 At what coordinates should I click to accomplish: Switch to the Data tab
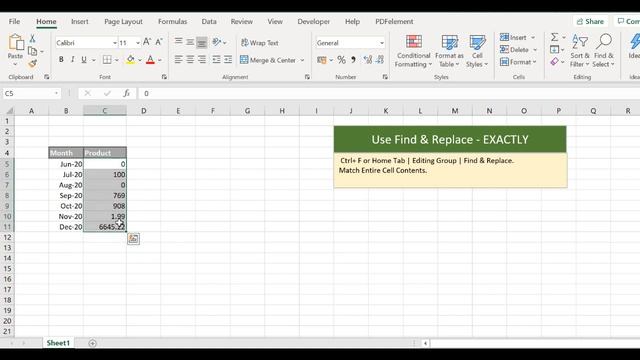(x=209, y=22)
